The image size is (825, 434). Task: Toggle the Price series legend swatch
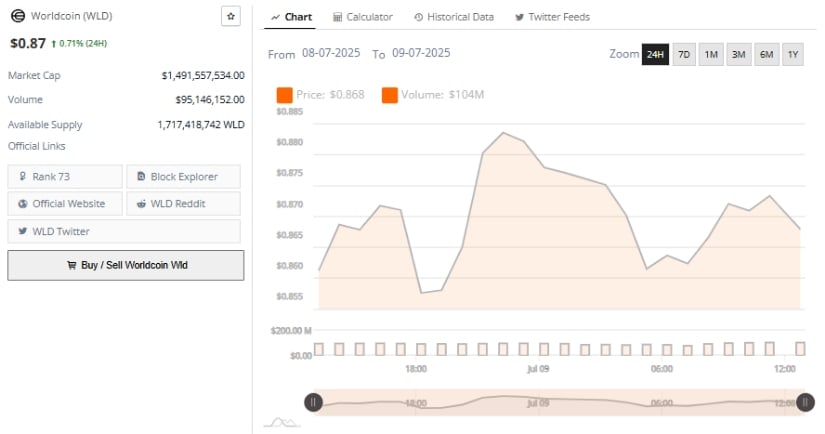point(285,95)
